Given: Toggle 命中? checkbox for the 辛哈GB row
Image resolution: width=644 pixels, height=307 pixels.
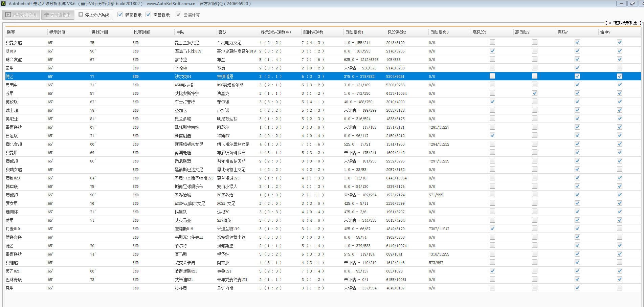Looking at the screenshot, I should (x=619, y=68).
